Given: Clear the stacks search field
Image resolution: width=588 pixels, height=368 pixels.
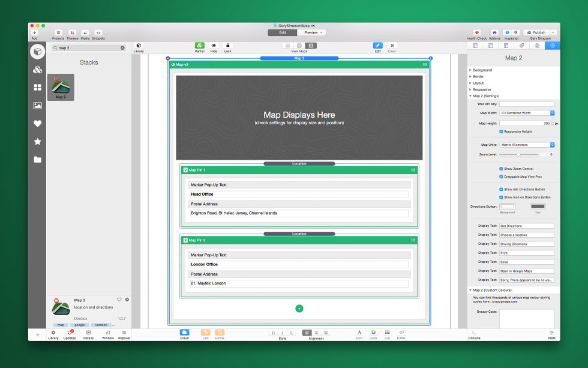Looking at the screenshot, I should point(122,48).
